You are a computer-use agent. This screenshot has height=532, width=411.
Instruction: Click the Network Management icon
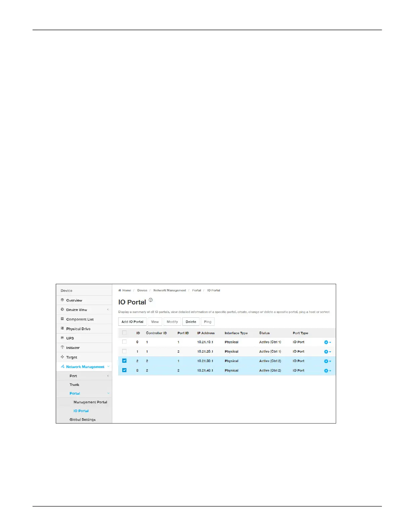click(x=62, y=366)
